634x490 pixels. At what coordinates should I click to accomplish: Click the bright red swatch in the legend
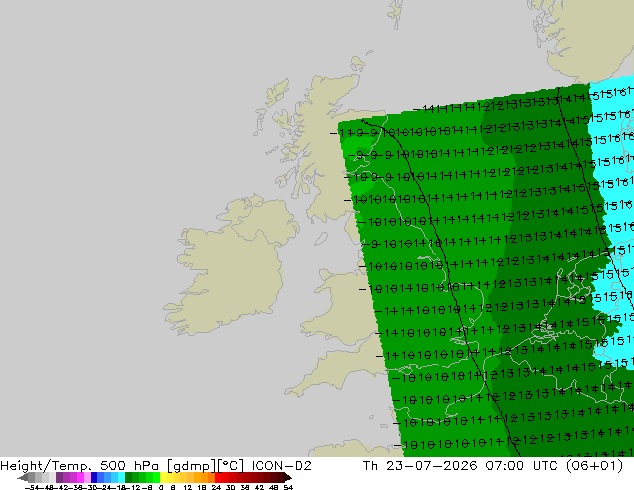[218, 477]
